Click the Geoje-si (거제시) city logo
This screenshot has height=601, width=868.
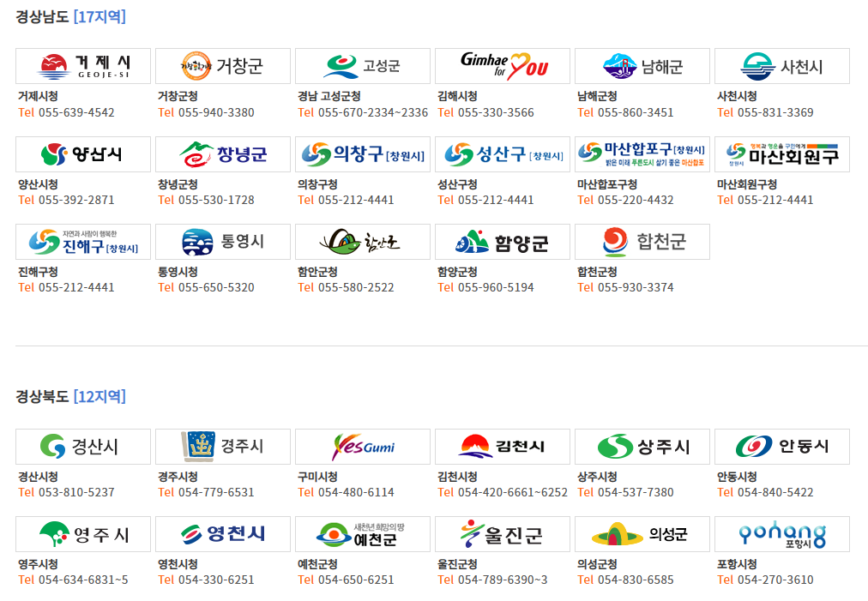point(82,65)
